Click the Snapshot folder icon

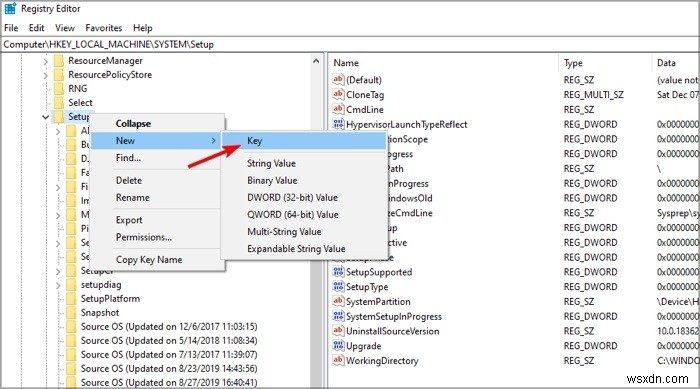tap(71, 313)
